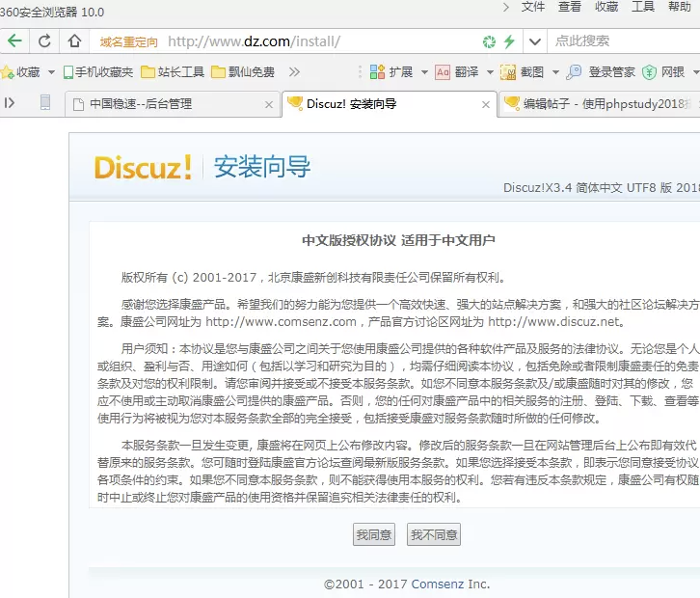Viewport: 700px width, 598px height.
Task: Click the 域名重定向 label in address bar
Action: tap(128, 42)
